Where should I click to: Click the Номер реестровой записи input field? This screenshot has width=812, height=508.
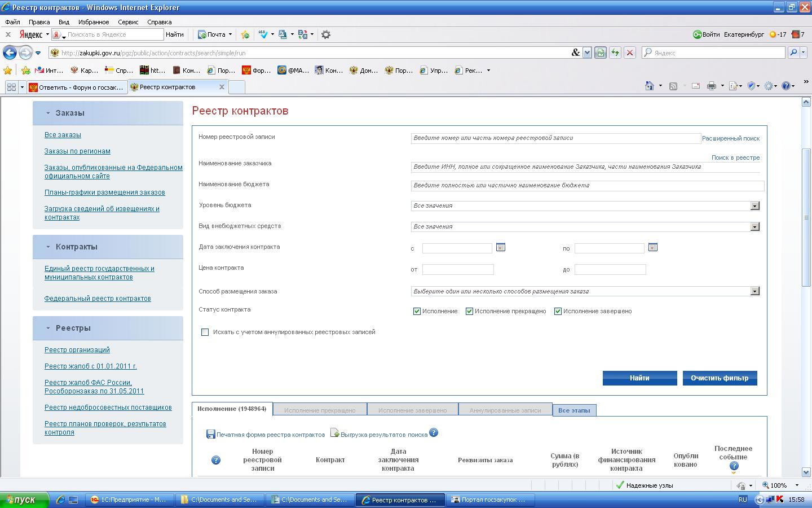tap(555, 138)
